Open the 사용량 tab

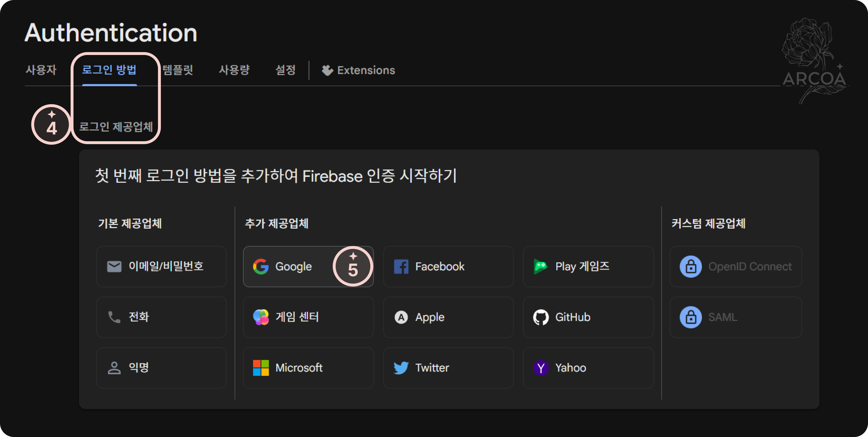point(234,70)
